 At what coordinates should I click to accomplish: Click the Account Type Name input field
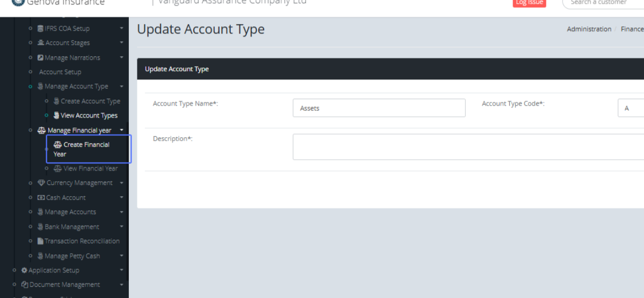(379, 108)
